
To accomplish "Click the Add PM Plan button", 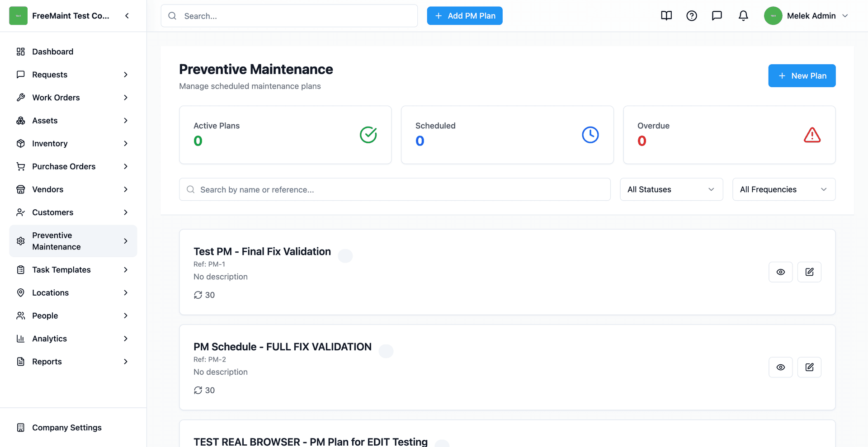I will click(x=465, y=16).
